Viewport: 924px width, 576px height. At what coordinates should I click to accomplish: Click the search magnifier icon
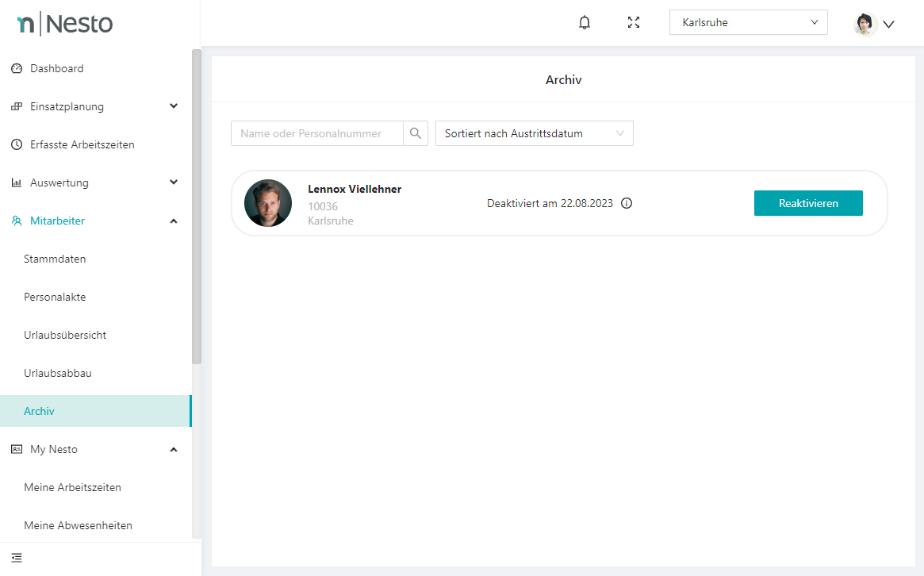click(x=416, y=133)
